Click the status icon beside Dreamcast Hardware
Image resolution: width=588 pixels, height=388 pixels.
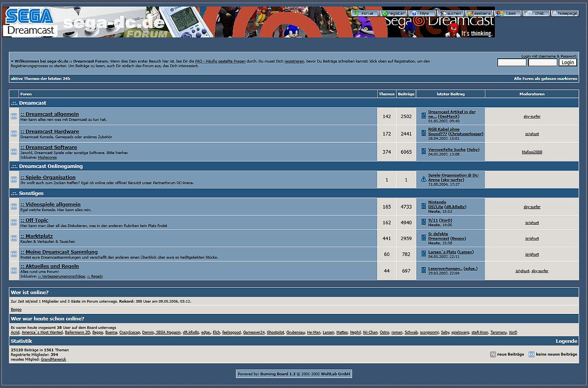(x=14, y=134)
